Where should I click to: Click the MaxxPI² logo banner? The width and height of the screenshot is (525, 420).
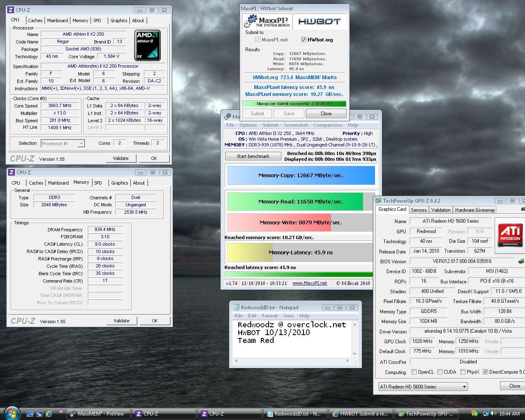(x=266, y=21)
